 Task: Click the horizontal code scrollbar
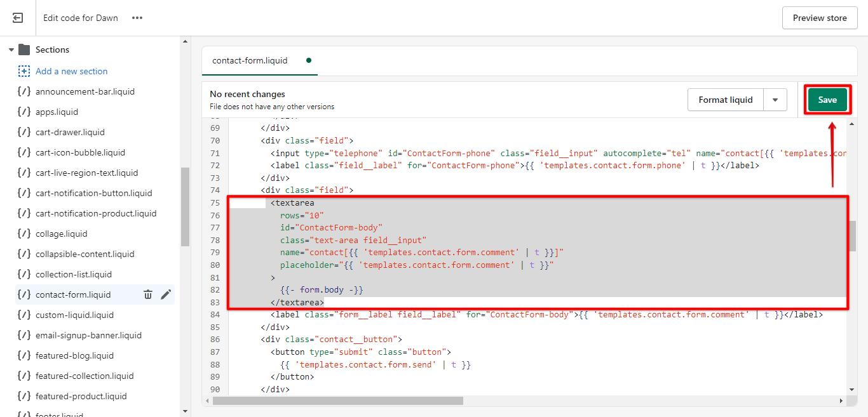[x=338, y=401]
